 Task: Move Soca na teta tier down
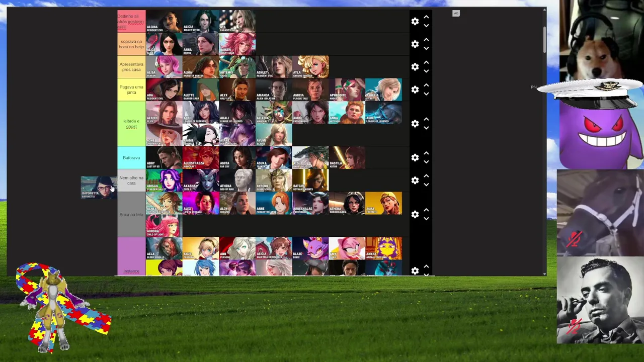(426, 219)
